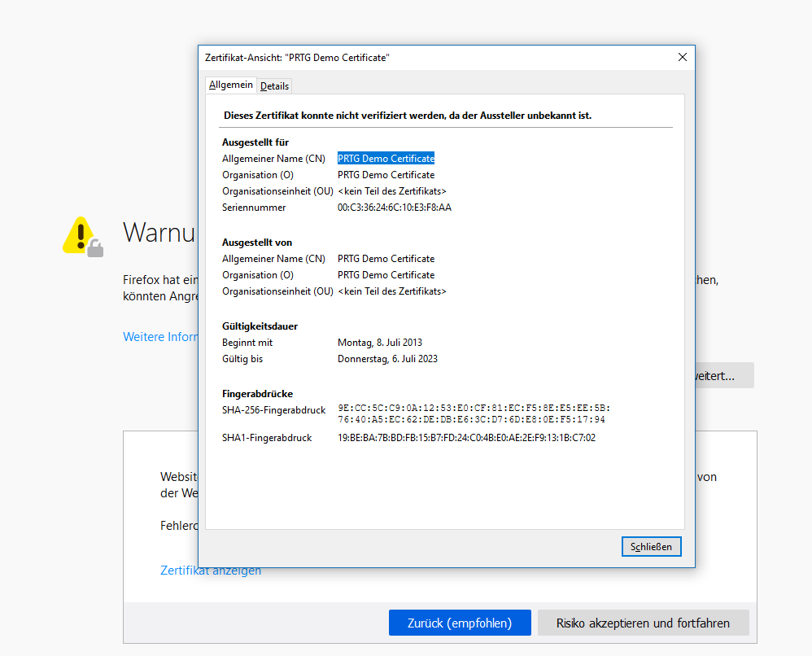Click the Gültig bis label
Viewport: 812px width, 656px height.
coord(242,359)
